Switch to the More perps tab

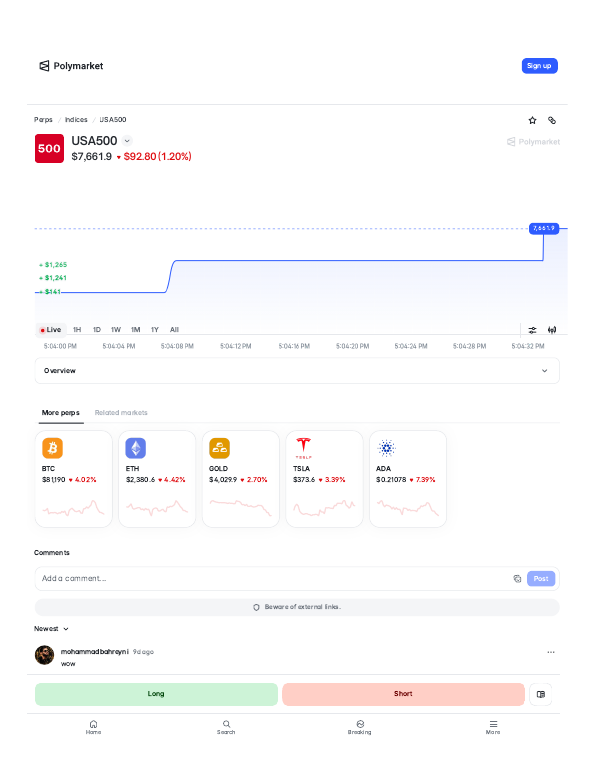coord(60,412)
